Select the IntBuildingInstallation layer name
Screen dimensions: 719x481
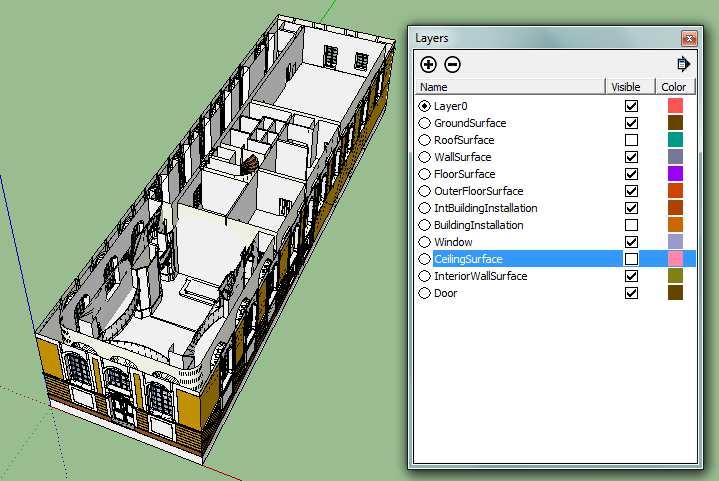pos(486,208)
